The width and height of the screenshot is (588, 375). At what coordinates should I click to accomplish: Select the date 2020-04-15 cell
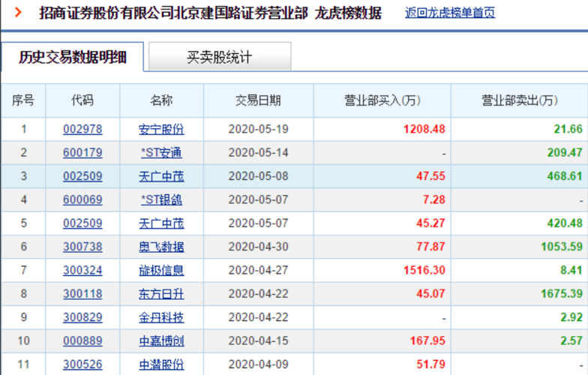[x=258, y=340]
